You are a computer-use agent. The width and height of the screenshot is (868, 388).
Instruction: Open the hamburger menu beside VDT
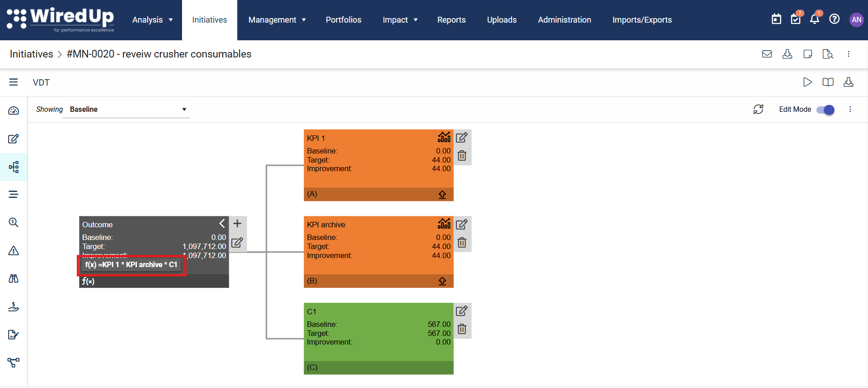coord(14,82)
